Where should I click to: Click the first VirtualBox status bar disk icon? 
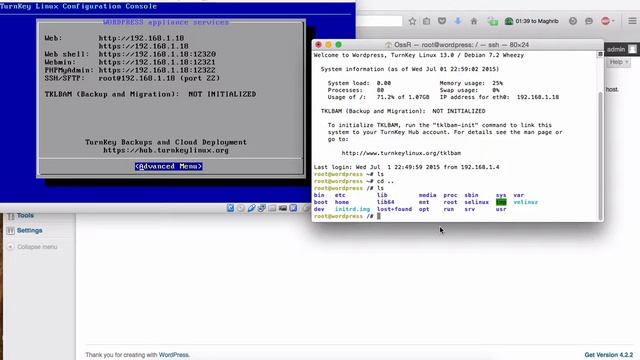coord(231,208)
